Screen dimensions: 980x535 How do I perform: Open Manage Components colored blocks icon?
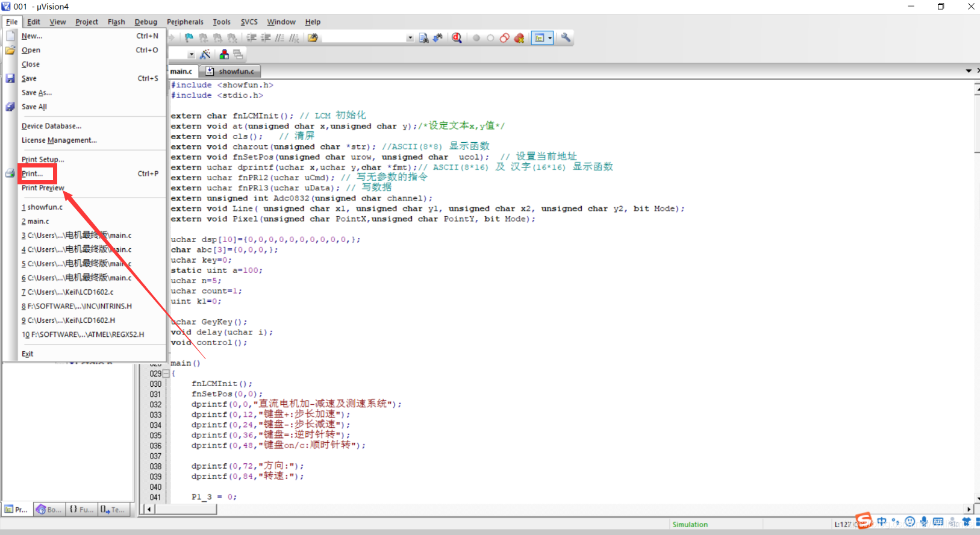[224, 55]
